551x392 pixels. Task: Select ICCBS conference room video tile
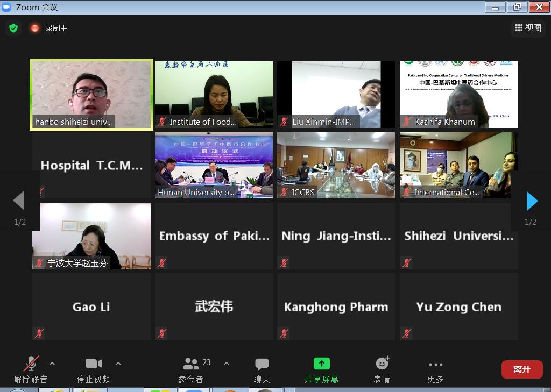pyautogui.click(x=336, y=166)
